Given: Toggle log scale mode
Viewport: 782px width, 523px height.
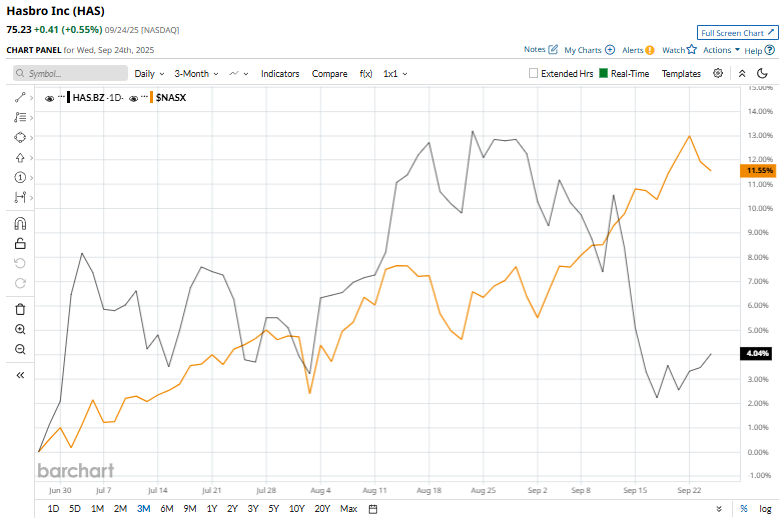Looking at the screenshot, I should [765, 509].
